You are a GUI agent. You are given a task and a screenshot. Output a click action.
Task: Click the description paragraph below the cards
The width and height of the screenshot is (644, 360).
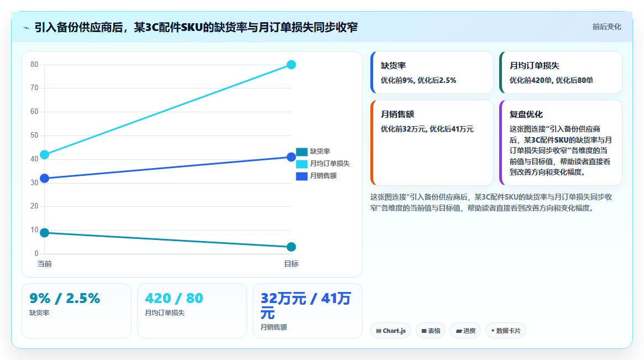pyautogui.click(x=491, y=202)
